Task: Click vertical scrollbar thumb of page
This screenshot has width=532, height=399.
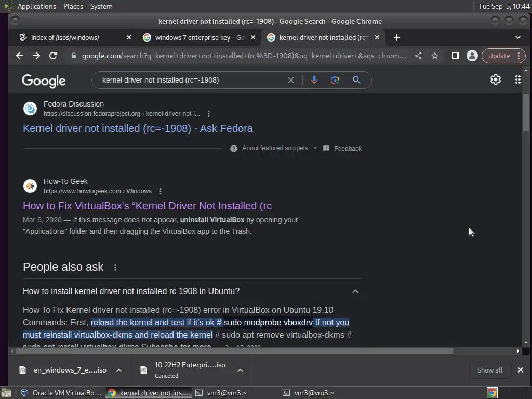Action: [526, 113]
